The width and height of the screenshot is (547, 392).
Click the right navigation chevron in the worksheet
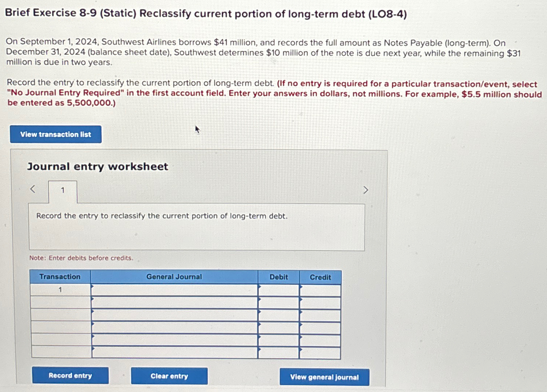point(366,189)
